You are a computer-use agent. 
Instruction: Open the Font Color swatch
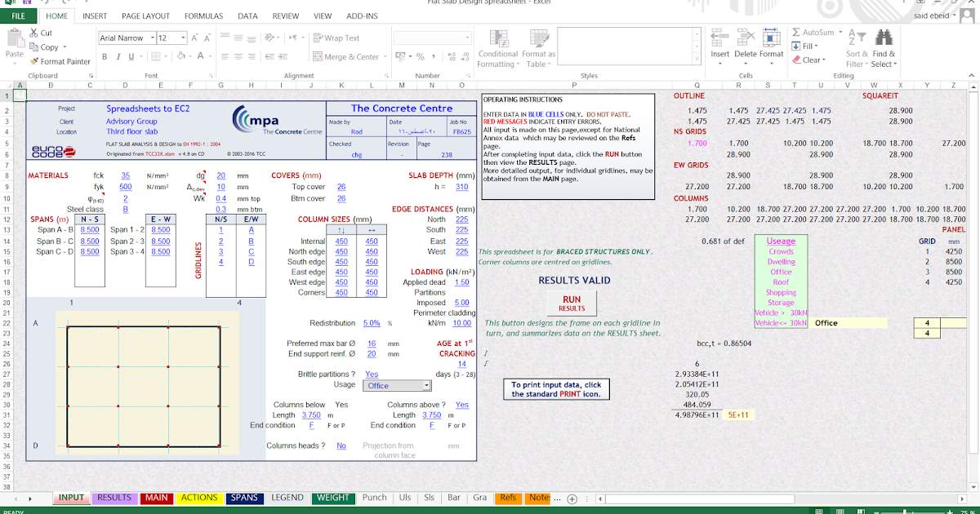coord(200,57)
